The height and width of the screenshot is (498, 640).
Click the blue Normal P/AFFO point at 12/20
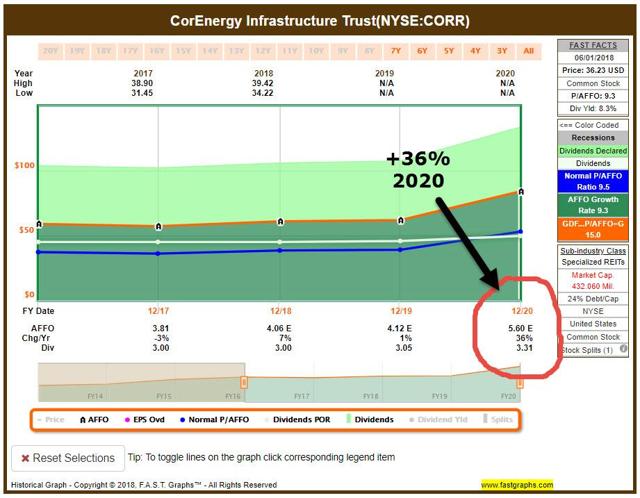pos(520,231)
